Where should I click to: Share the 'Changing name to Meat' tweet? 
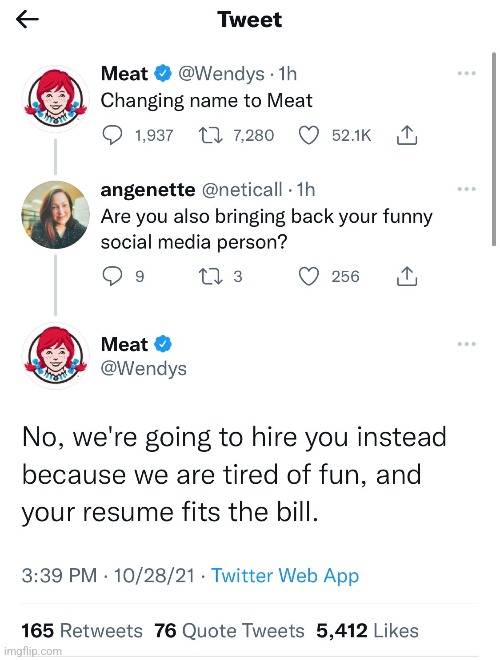pyautogui.click(x=407, y=136)
